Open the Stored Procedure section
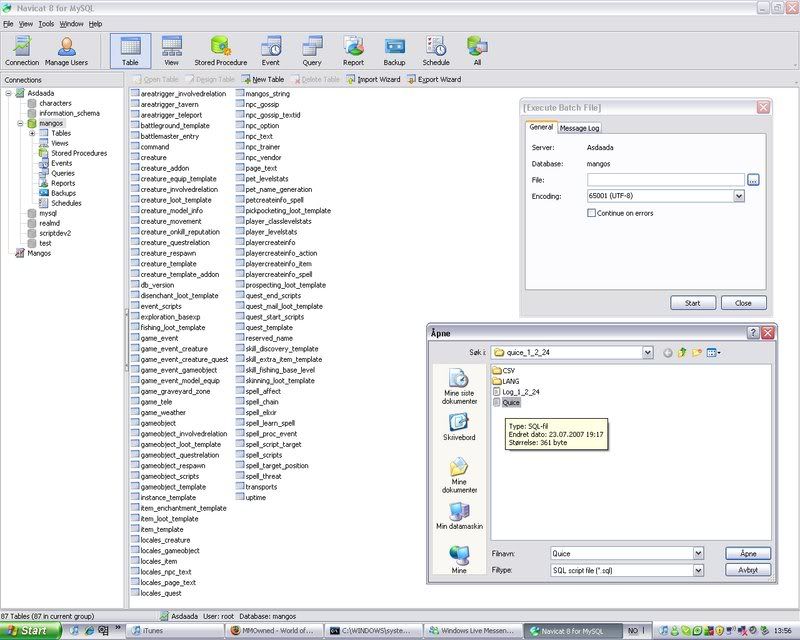800x640 pixels. [220, 51]
